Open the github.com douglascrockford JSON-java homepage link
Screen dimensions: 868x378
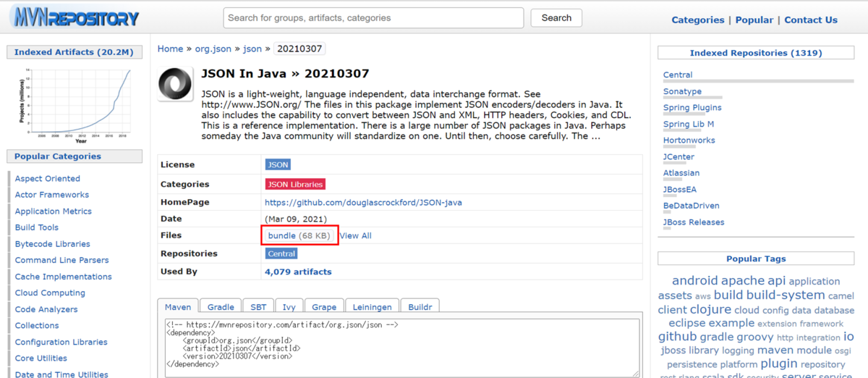tap(363, 203)
